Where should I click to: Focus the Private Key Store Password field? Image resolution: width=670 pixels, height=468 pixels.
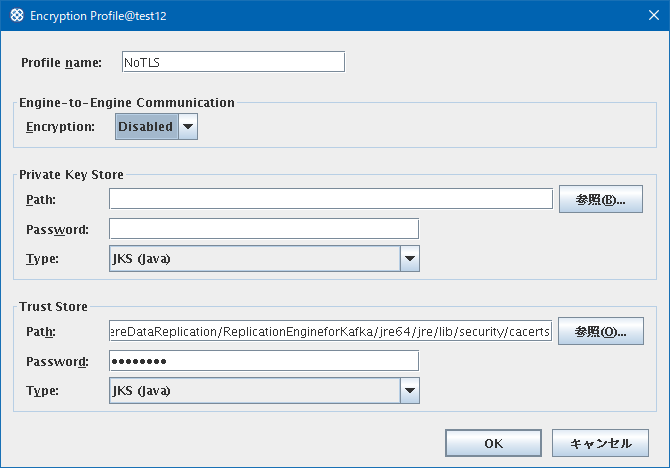click(x=264, y=229)
